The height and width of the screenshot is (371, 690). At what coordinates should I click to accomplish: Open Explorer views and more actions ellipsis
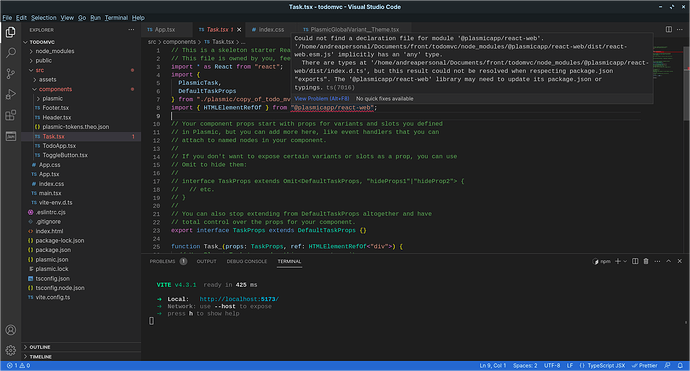click(x=131, y=29)
